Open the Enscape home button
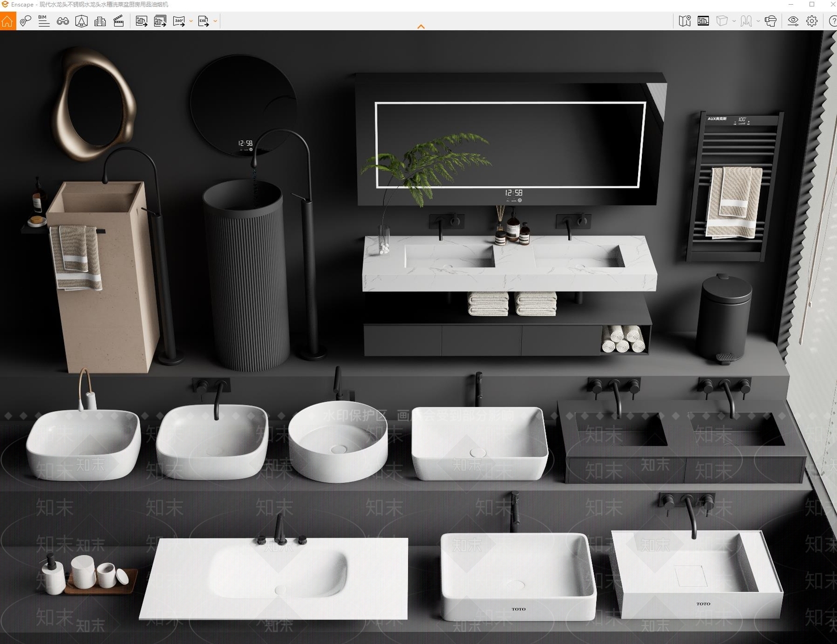The width and height of the screenshot is (837, 644). (x=7, y=21)
